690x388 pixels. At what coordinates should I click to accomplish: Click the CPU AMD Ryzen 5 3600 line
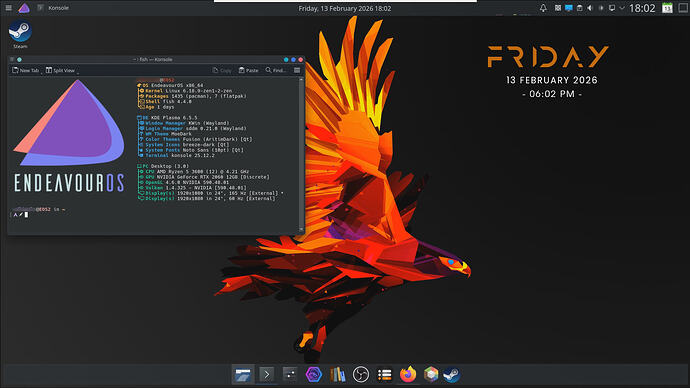coord(194,172)
